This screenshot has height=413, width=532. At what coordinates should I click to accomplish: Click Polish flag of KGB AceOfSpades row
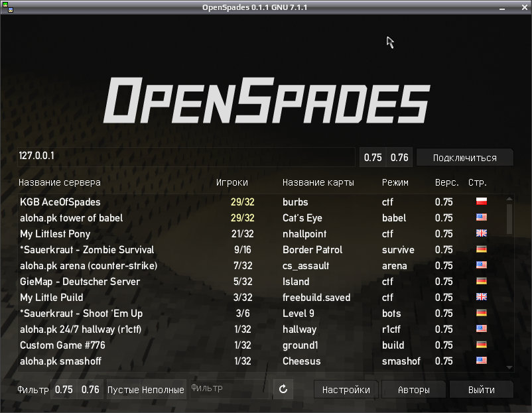pos(481,201)
